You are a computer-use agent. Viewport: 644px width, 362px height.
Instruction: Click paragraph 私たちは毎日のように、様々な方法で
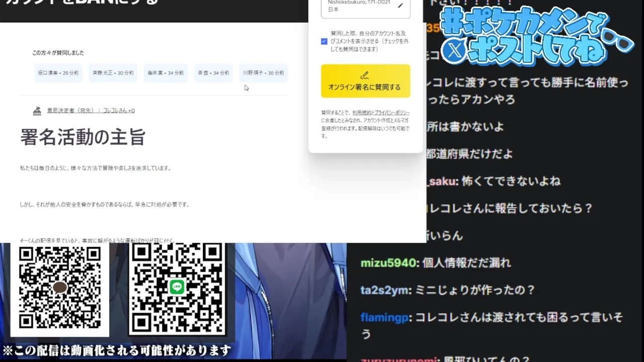(96, 168)
